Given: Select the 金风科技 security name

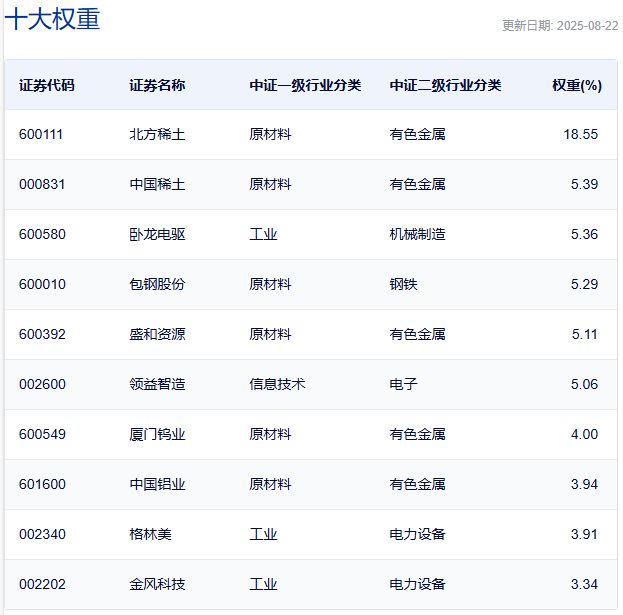Looking at the screenshot, I should click(157, 584).
